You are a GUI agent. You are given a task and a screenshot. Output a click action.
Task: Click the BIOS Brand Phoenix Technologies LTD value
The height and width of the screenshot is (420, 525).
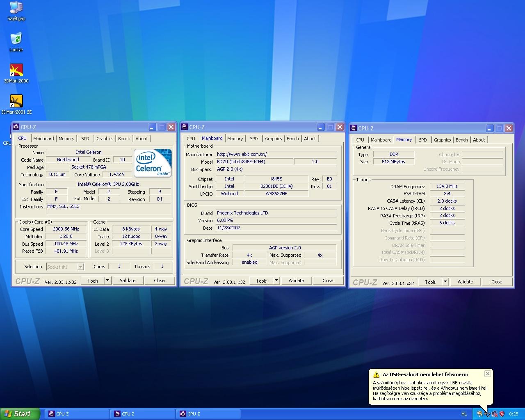(276, 213)
